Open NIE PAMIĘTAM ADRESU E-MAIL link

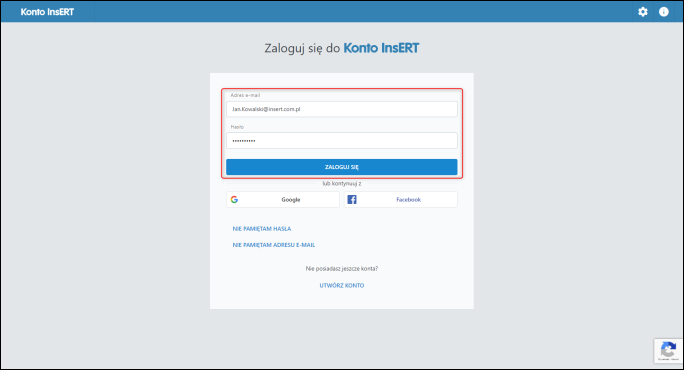click(274, 245)
